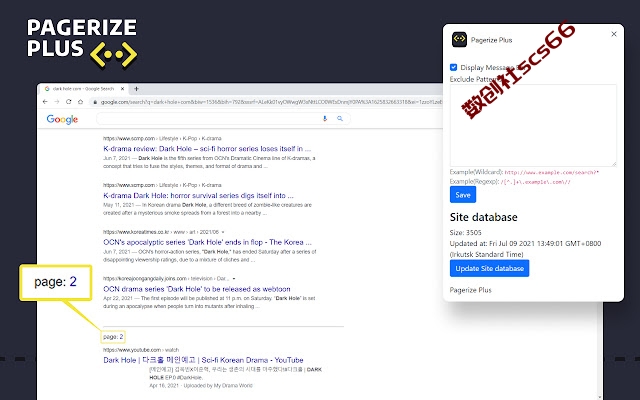
Task: Toggle the Display Message Bar checkbox
Action: coord(453,67)
